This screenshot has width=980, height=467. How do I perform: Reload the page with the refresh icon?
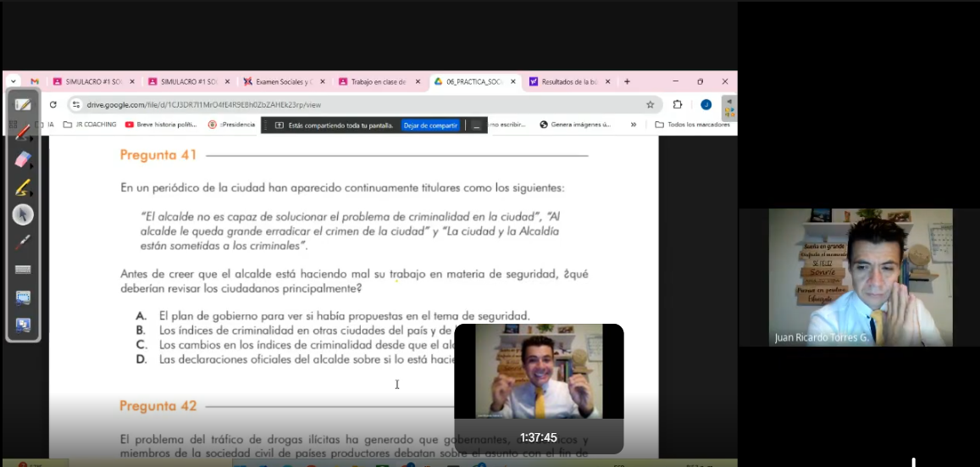coord(53,105)
